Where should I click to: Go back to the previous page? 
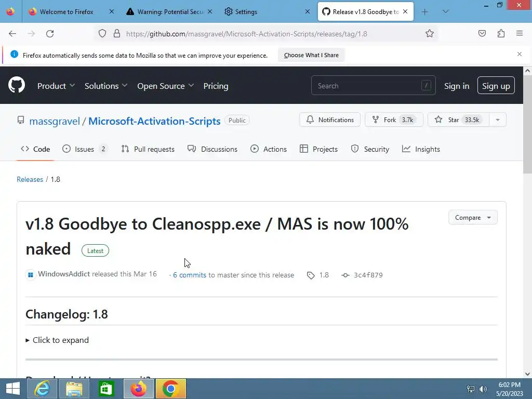click(12, 34)
